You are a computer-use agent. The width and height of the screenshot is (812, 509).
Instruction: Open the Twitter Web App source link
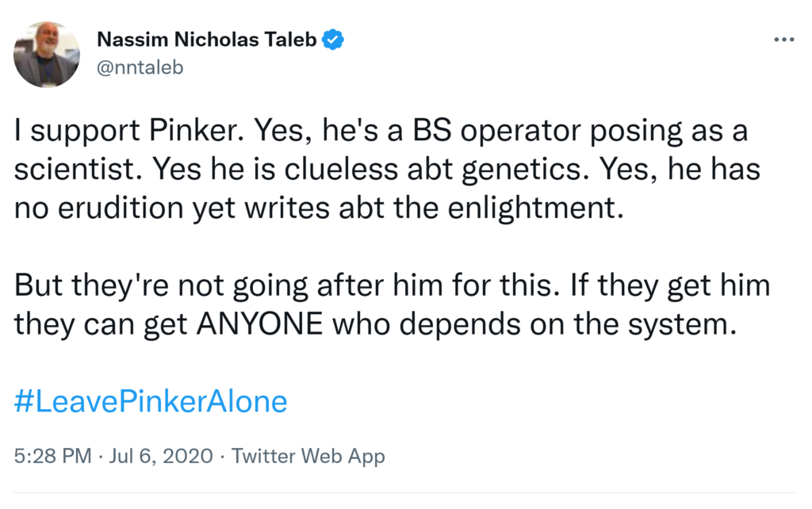[308, 457]
